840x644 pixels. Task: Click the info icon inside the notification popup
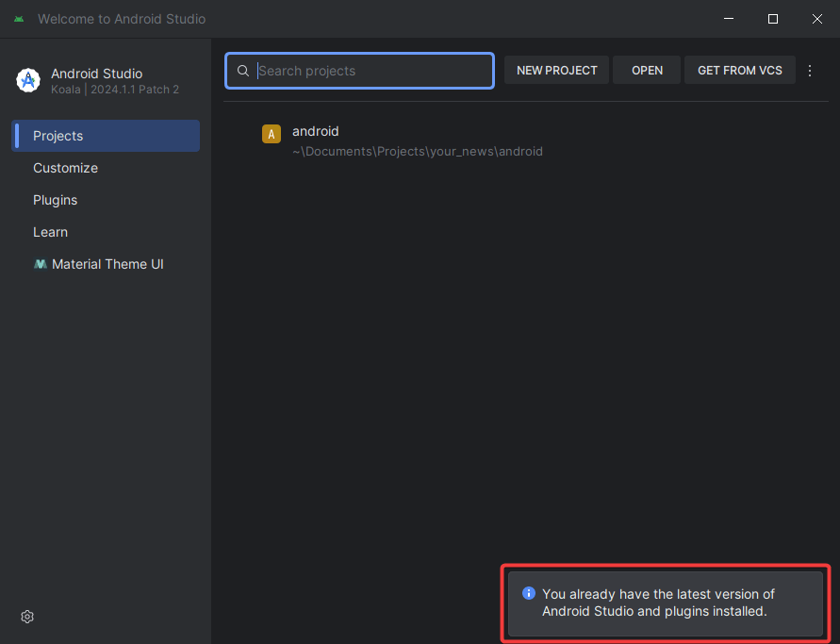[529, 593]
